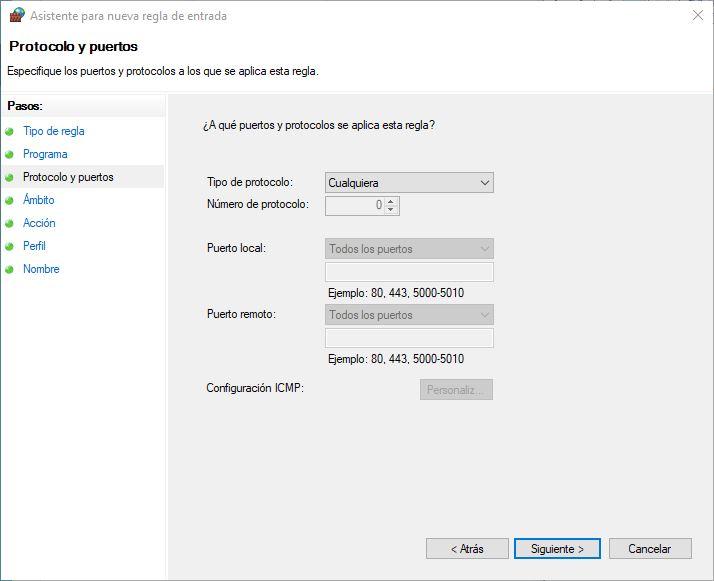Click the green bullet beside Nombre
714x581 pixels.
pos(10,269)
